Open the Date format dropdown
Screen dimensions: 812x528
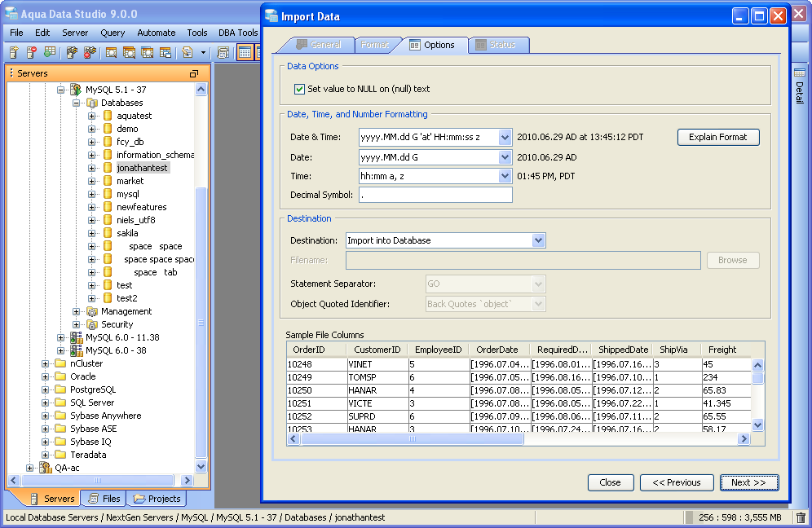point(505,157)
